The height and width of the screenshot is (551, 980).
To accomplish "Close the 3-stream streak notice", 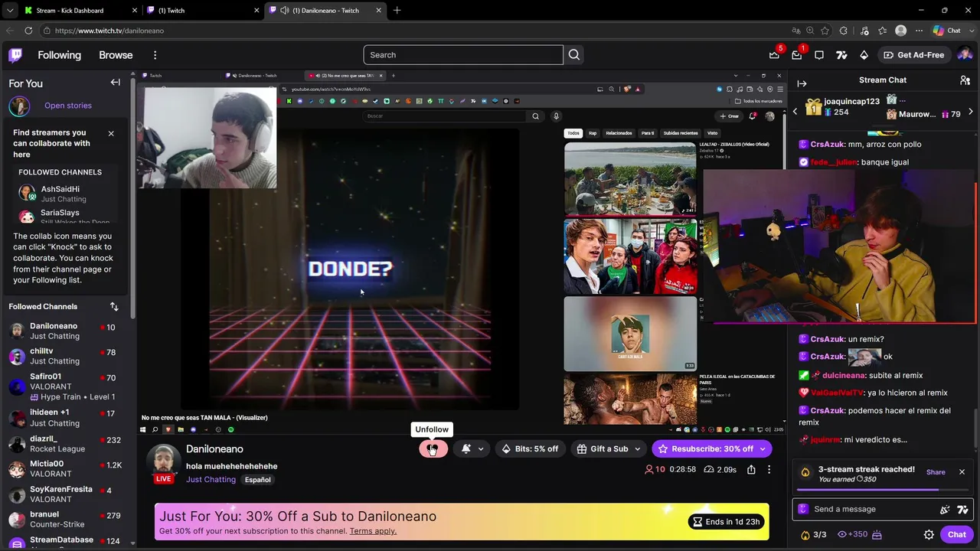I will (x=962, y=472).
